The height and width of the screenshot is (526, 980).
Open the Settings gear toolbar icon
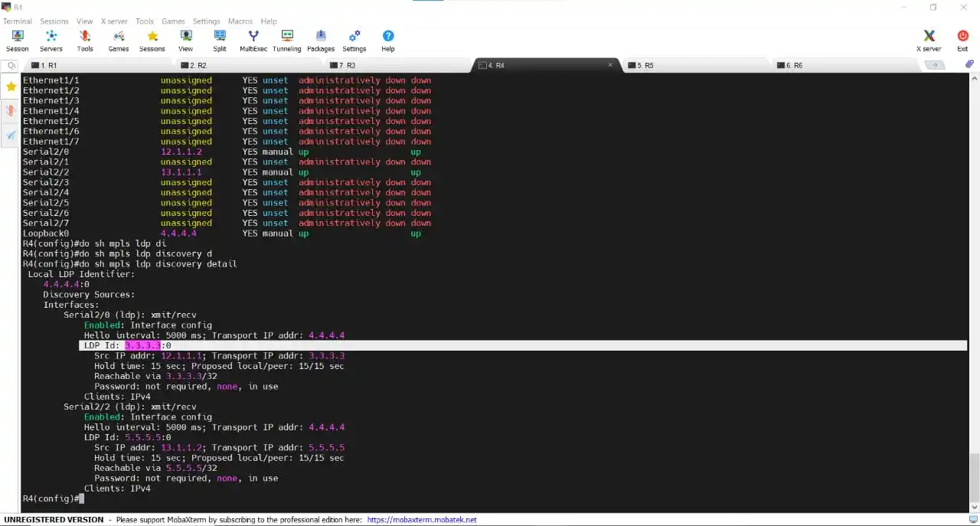pos(354,41)
